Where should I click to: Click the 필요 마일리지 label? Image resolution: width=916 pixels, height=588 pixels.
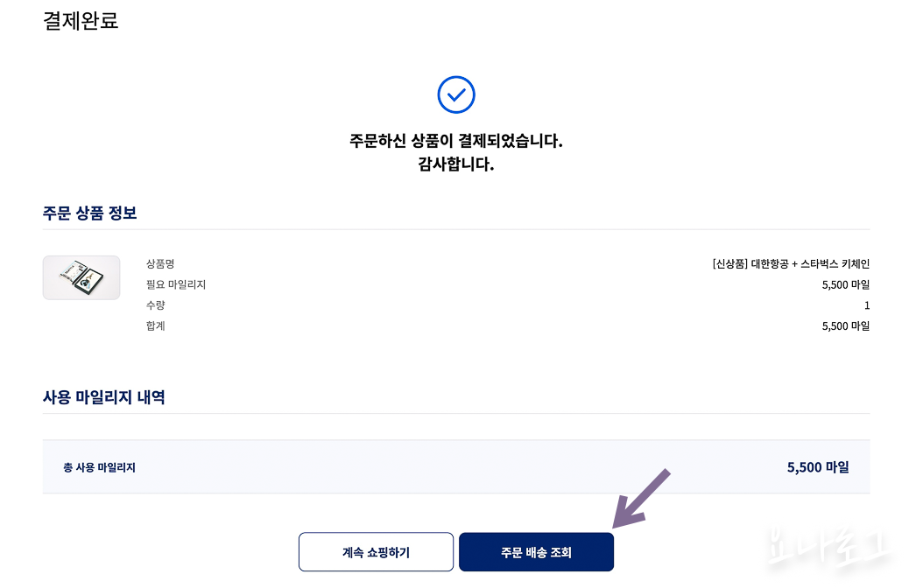coord(173,284)
